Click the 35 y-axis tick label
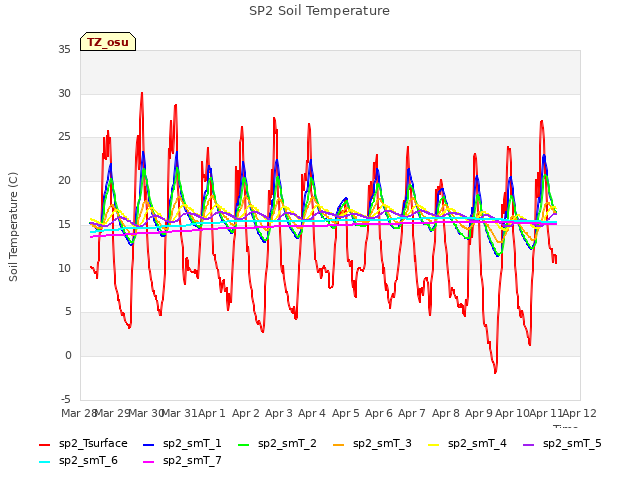The image size is (640, 480). pyautogui.click(x=64, y=49)
